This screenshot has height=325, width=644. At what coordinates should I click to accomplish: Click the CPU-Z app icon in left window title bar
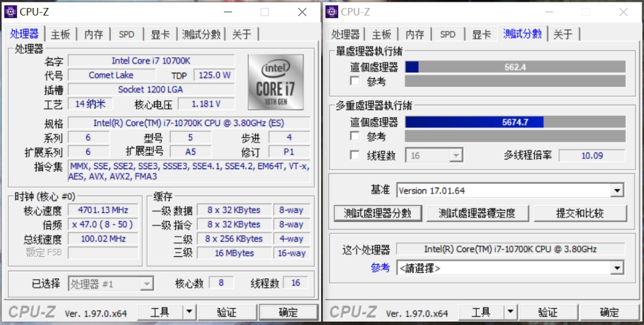pos(10,12)
